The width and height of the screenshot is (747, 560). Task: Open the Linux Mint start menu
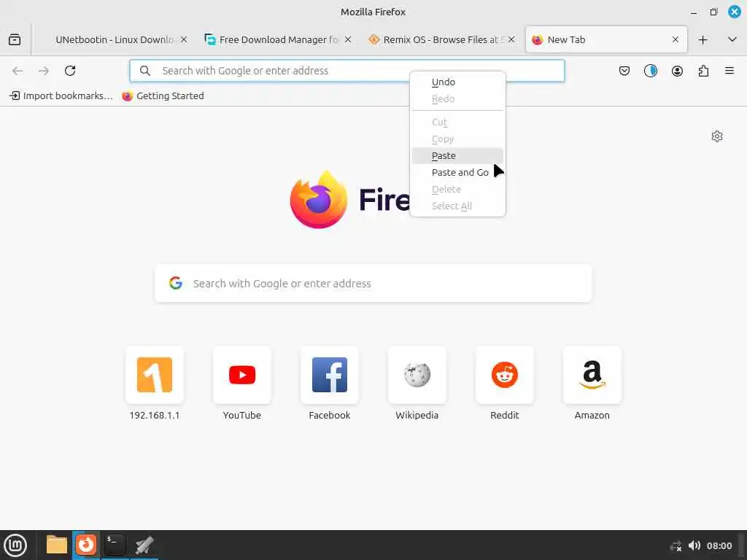coord(15,545)
